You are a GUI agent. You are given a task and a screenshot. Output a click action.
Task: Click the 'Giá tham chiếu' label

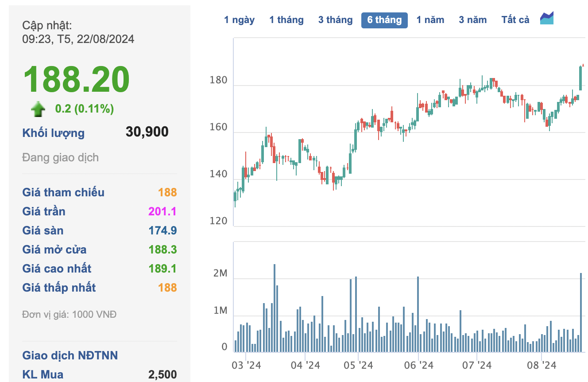[63, 192]
